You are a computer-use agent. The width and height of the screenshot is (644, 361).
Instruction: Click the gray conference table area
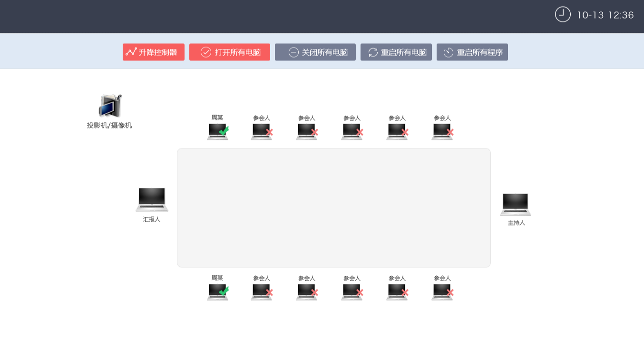(x=333, y=208)
